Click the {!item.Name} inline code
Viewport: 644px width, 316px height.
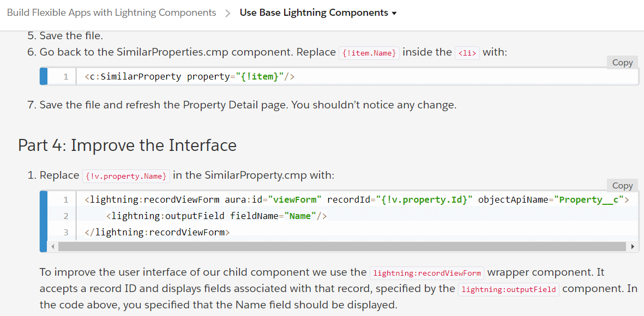369,53
